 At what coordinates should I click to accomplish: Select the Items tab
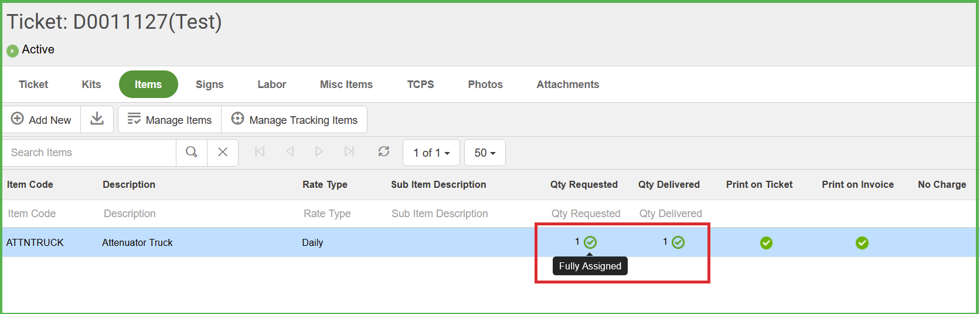click(x=148, y=85)
